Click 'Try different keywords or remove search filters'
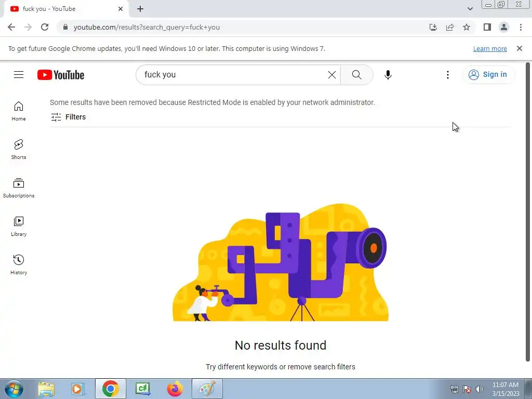Screen dimensions: 532x399 (x=281, y=367)
